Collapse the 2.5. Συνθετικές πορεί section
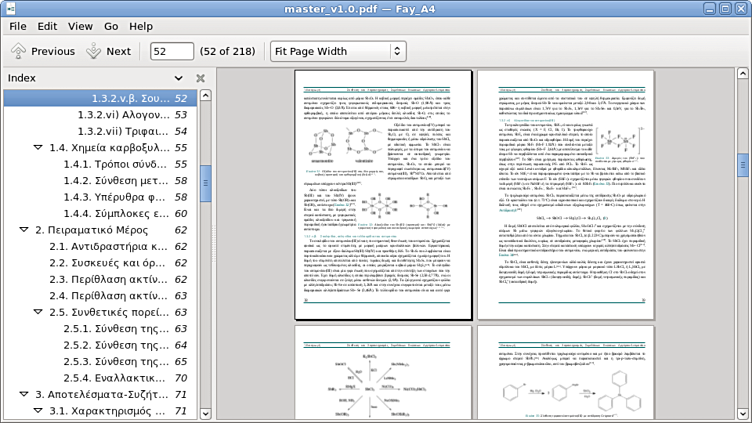Screen dimensions: 752x423 pyautogui.click(x=38, y=312)
